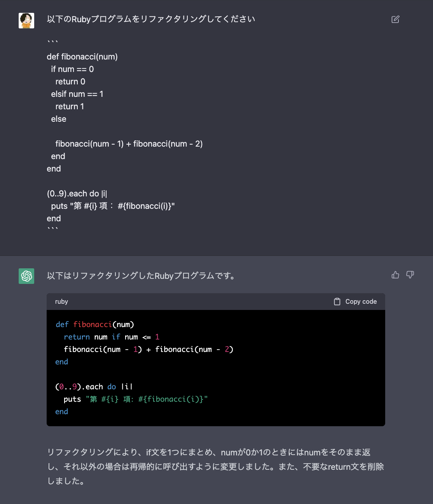Select the code block header bar
433x504 pixels.
(x=216, y=301)
